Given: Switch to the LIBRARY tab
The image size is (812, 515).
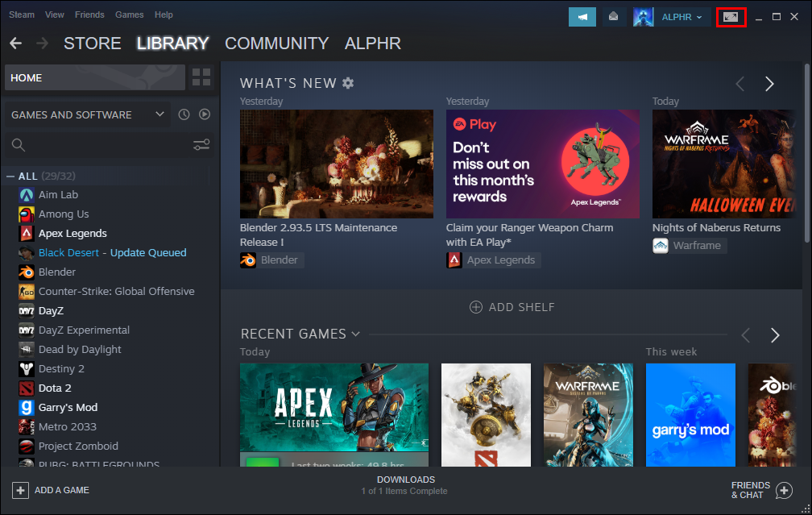Looking at the screenshot, I should pos(172,43).
